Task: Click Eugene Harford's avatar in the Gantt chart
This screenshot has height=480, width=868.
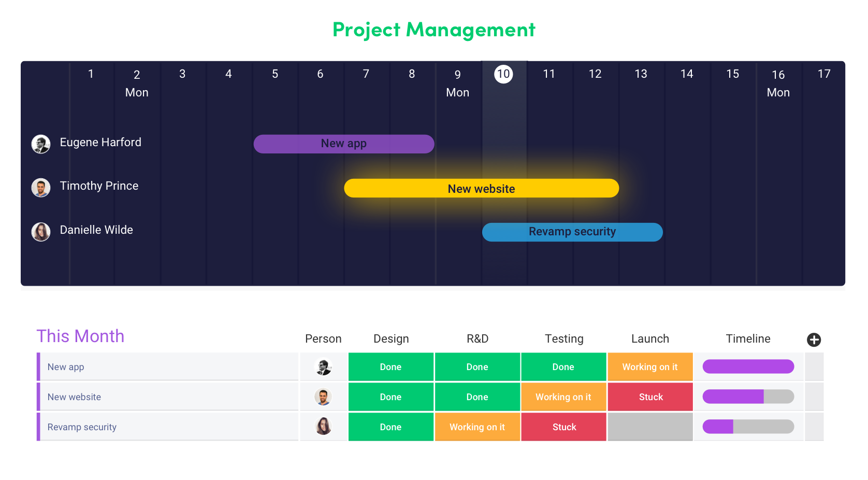Action: (41, 144)
